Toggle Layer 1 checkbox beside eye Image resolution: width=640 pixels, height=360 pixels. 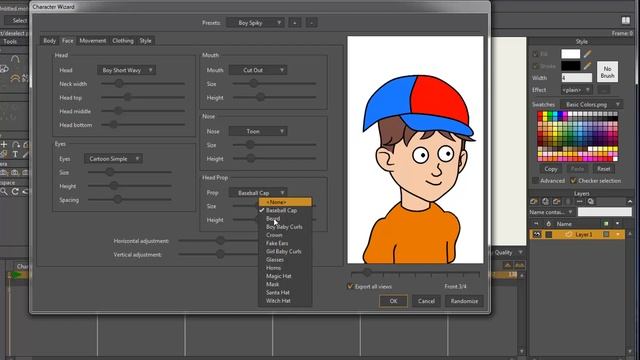tap(549, 235)
